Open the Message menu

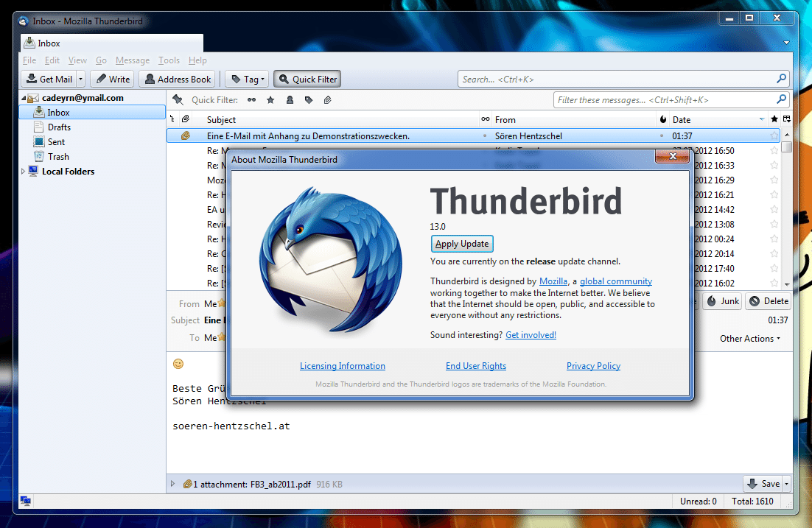click(x=132, y=60)
